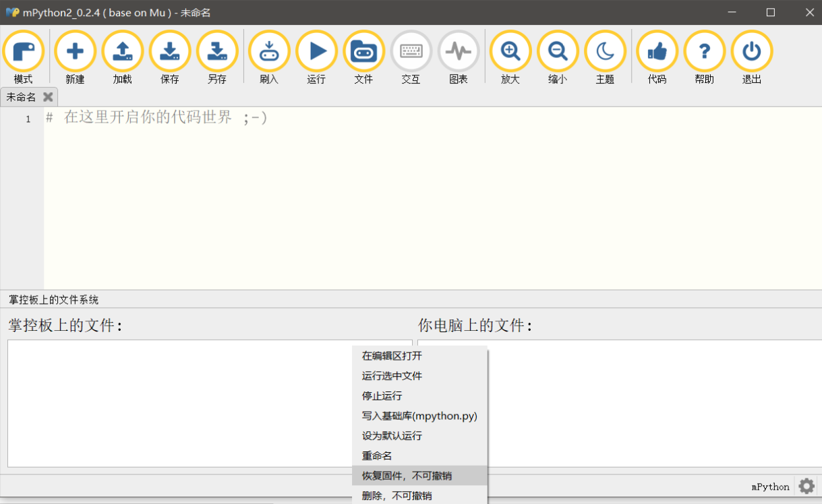
Task: Select 删除，不可撤销 menu entry
Action: (419, 496)
